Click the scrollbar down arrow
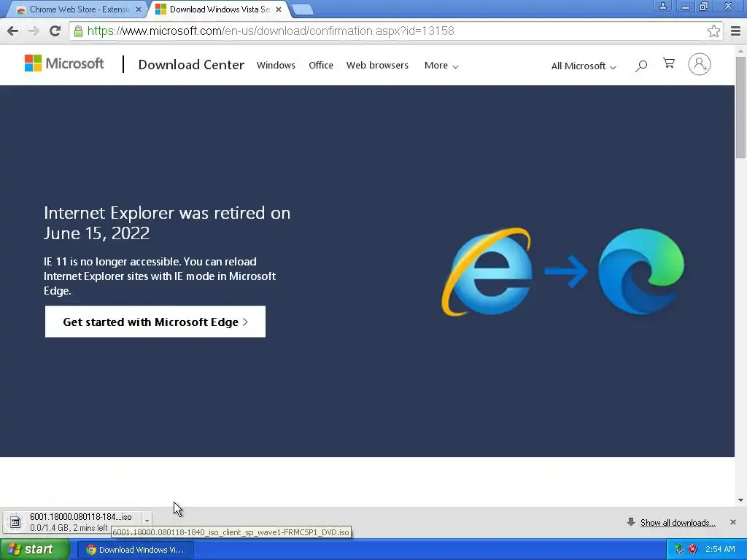The height and width of the screenshot is (560, 747). click(740, 500)
